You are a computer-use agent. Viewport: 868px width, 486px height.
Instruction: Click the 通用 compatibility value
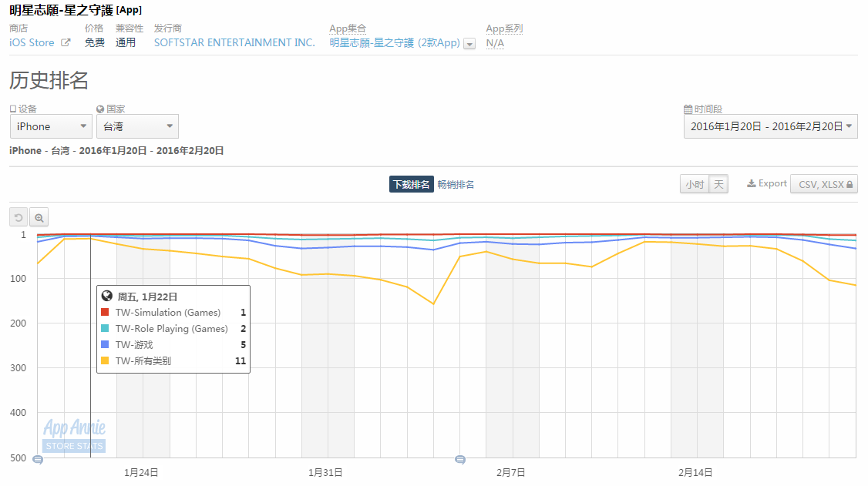pyautogui.click(x=126, y=42)
